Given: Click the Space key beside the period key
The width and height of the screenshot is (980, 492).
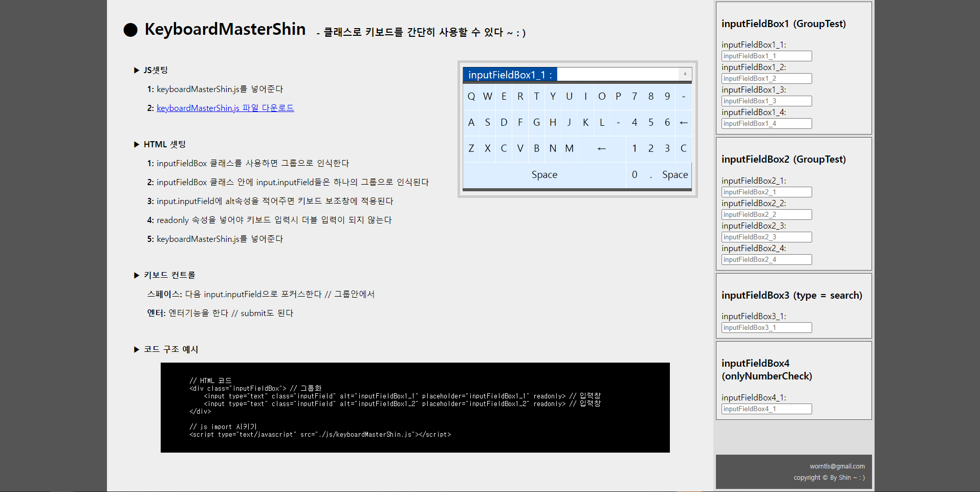Looking at the screenshot, I should pos(676,175).
